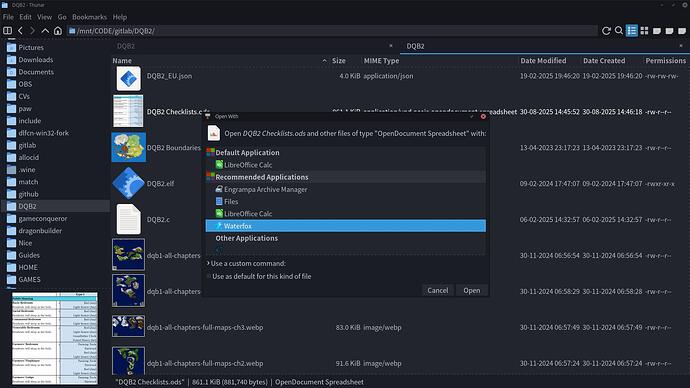Reload the current folder
Screen dimensions: 690x388
tap(606, 30)
